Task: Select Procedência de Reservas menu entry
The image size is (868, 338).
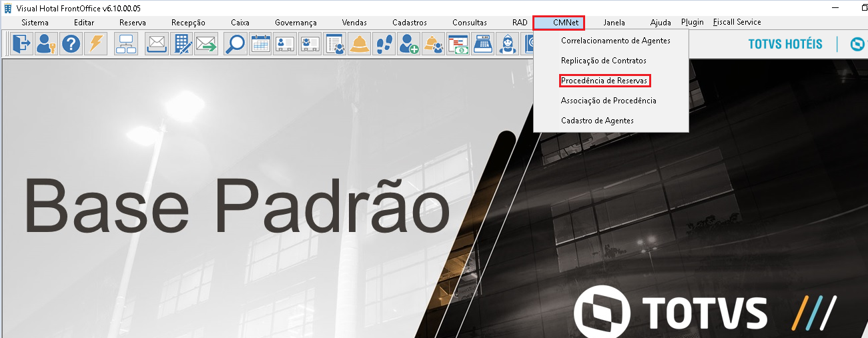Action: tap(604, 81)
